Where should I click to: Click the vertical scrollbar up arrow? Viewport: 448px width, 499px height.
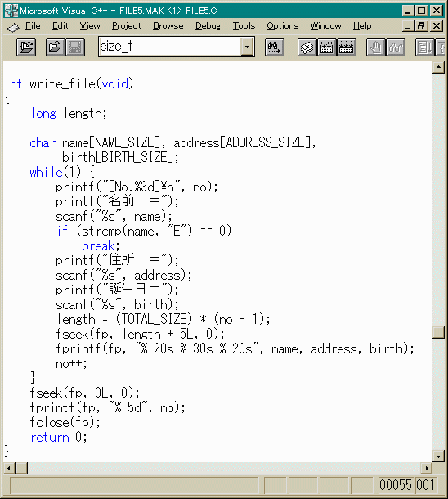click(438, 67)
